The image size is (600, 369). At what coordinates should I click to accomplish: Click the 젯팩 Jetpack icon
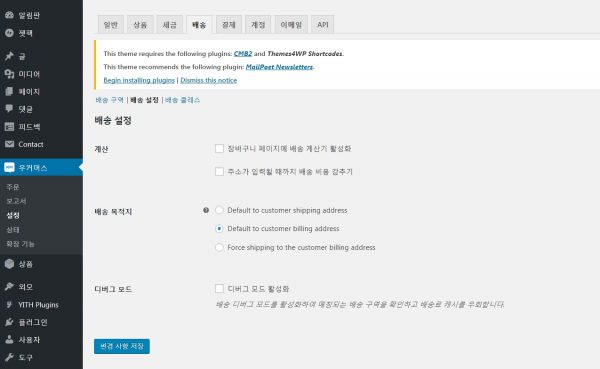click(9, 33)
